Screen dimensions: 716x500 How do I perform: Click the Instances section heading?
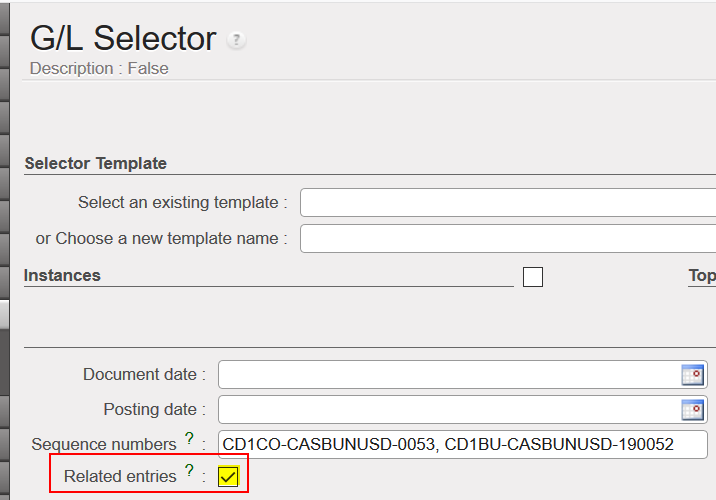click(x=62, y=275)
